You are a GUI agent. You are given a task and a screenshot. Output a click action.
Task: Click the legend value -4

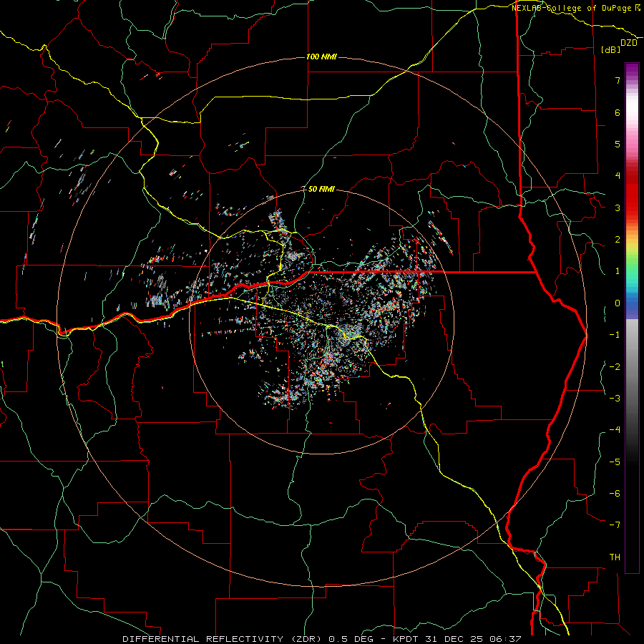tap(615, 429)
